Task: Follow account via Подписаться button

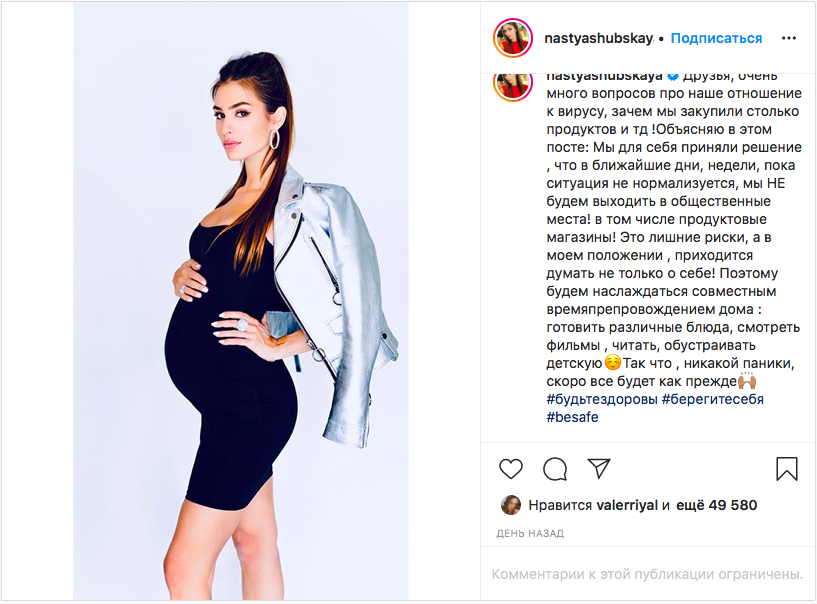Action: pos(716,38)
